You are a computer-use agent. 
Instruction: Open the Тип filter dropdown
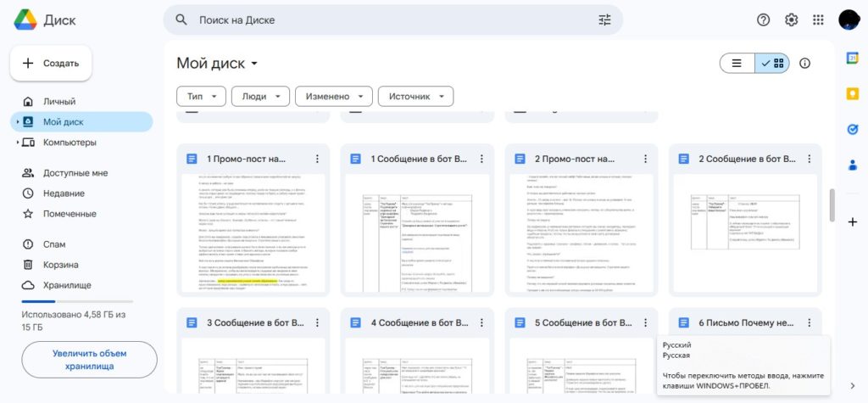201,97
